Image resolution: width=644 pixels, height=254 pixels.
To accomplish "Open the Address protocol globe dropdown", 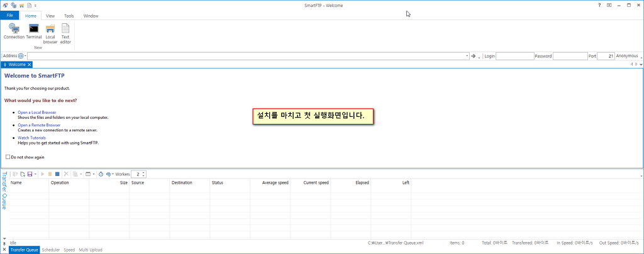I will (22, 56).
